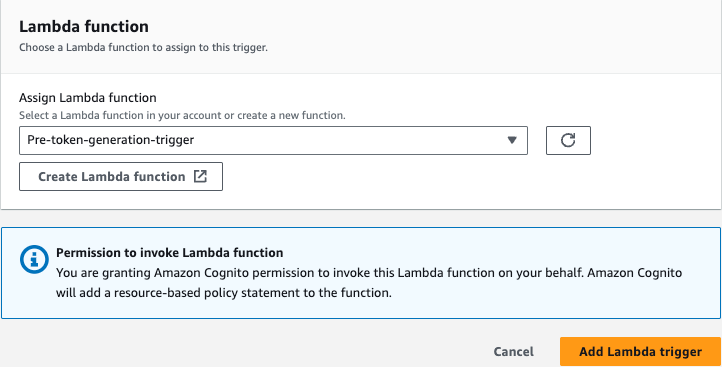Click 'Choose a Lambda function to assign' description
Screen dimensions: 722x367
tap(143, 47)
